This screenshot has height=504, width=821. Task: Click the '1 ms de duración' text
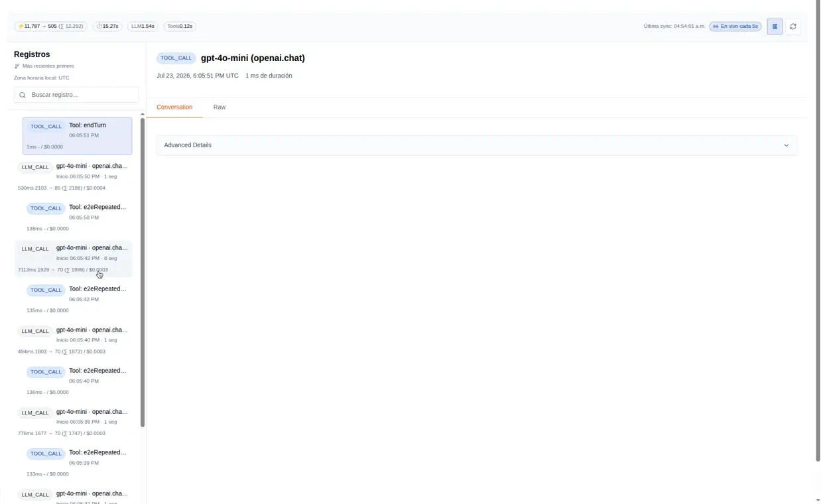[269, 76]
